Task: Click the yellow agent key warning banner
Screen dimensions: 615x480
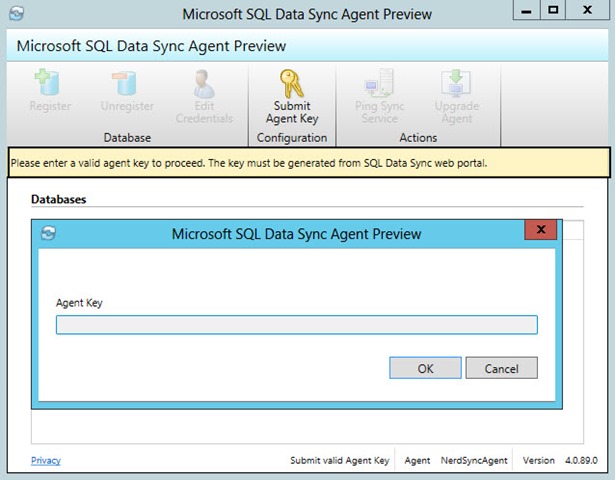Action: (x=309, y=162)
